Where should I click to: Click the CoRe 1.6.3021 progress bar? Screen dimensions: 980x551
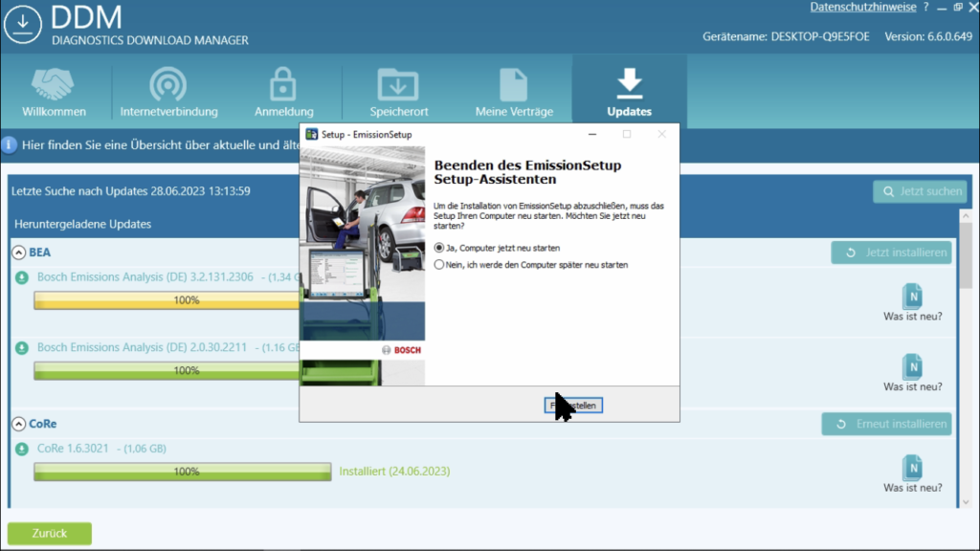tap(182, 472)
